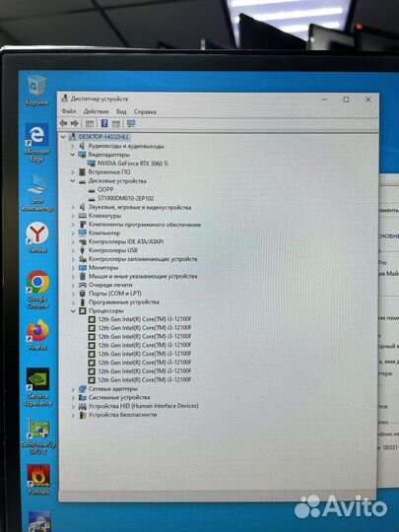Collapse the Процессоры category

point(73,310)
